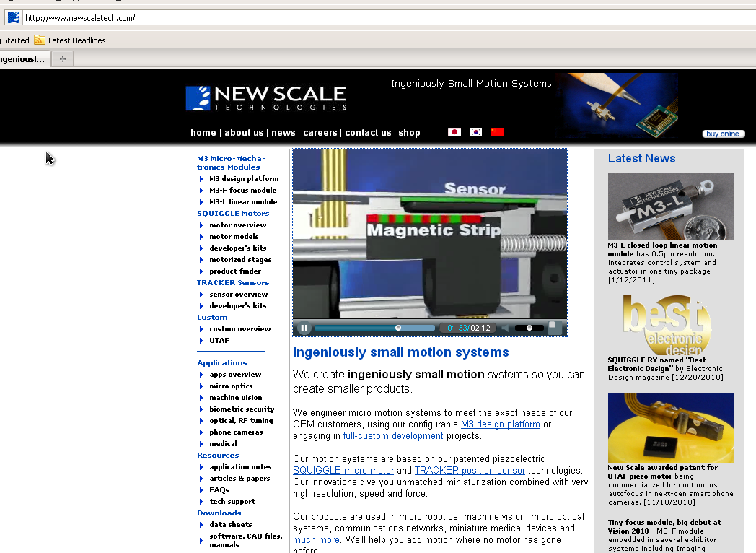Open motor models in sidebar
This screenshot has height=553, width=756.
pyautogui.click(x=234, y=237)
